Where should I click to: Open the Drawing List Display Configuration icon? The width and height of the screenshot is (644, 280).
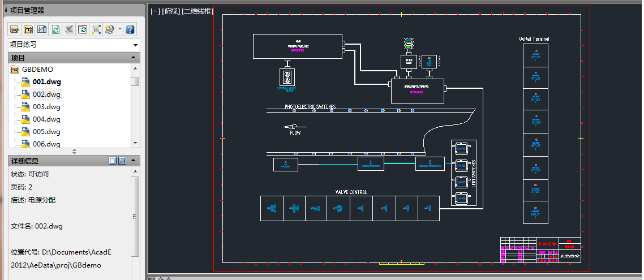[x=97, y=29]
